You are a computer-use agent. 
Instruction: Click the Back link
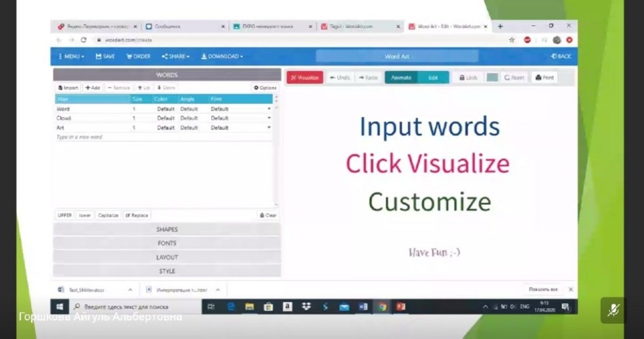pos(561,56)
